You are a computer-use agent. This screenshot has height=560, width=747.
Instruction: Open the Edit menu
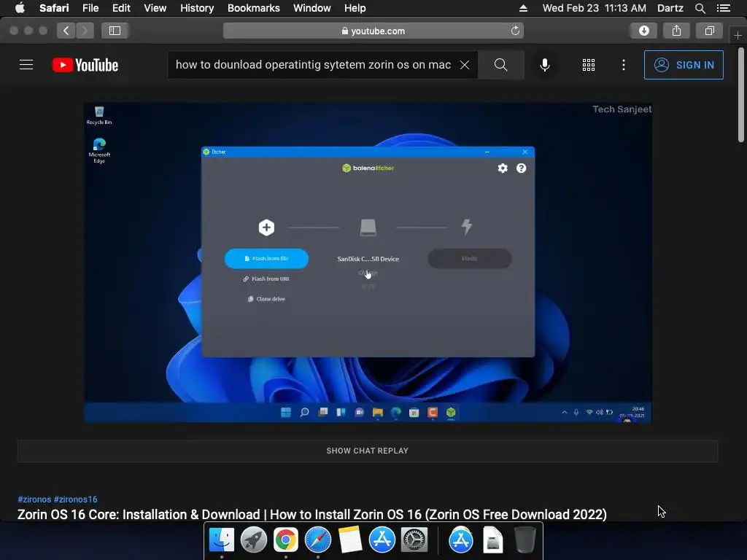coord(121,8)
